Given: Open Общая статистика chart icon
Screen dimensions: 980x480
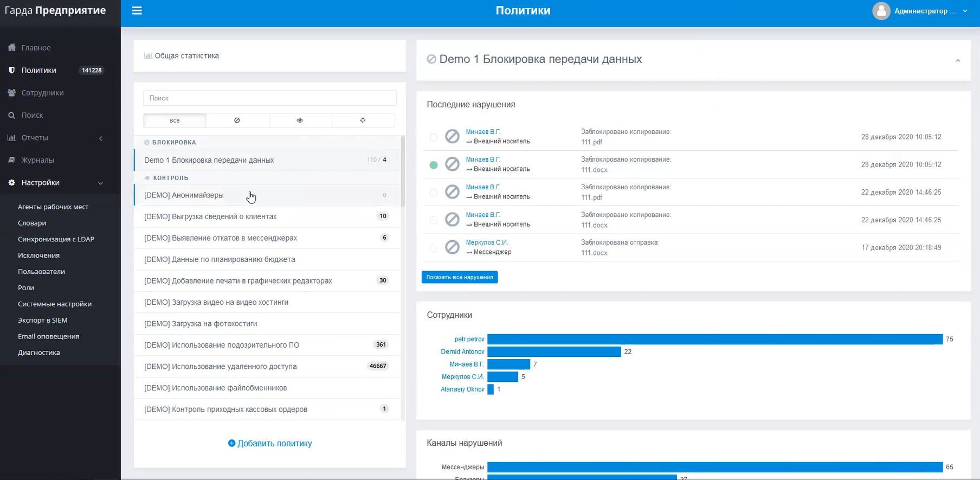Looking at the screenshot, I should click(148, 56).
